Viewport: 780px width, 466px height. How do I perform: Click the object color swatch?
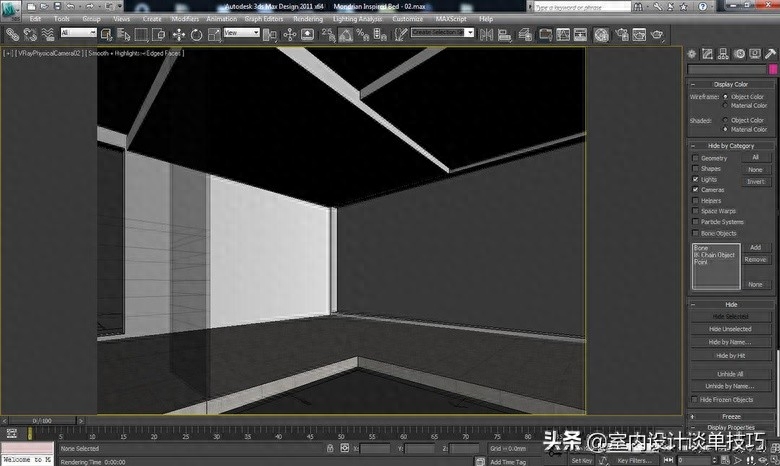[773, 69]
